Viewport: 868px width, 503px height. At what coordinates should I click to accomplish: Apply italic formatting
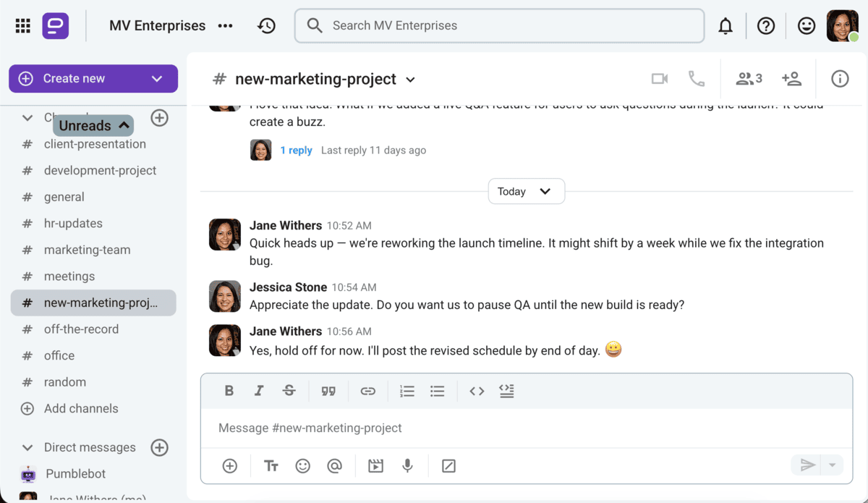pos(259,391)
